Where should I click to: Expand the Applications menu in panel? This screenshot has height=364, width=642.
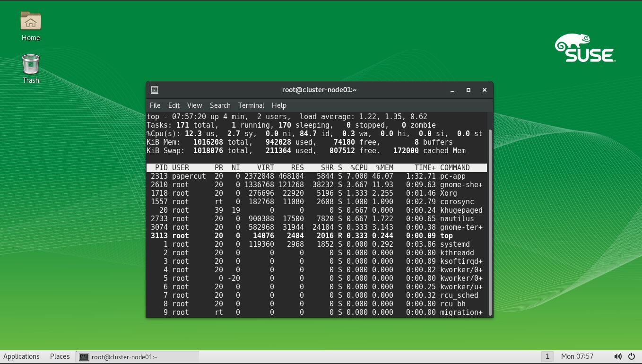(x=21, y=356)
